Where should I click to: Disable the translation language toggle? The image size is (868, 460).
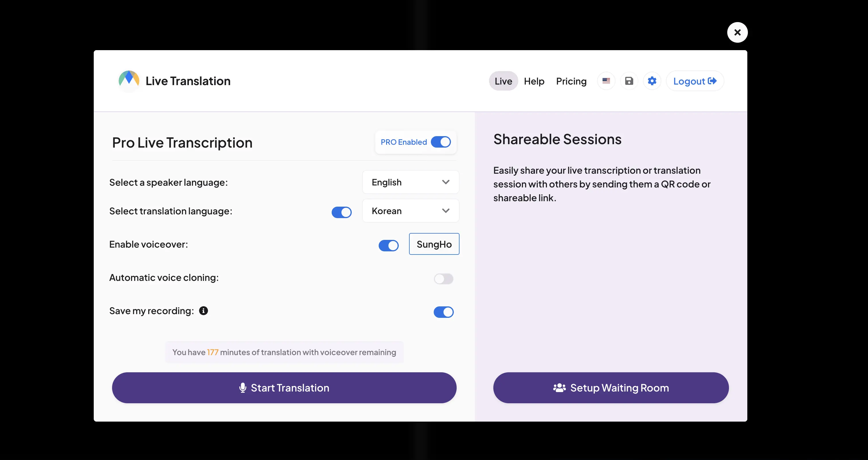(x=342, y=212)
